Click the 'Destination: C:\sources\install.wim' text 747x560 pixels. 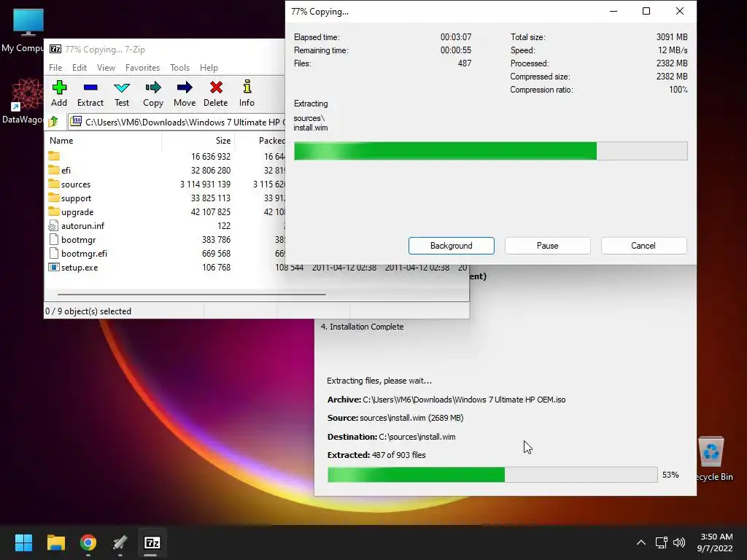pyautogui.click(x=391, y=437)
